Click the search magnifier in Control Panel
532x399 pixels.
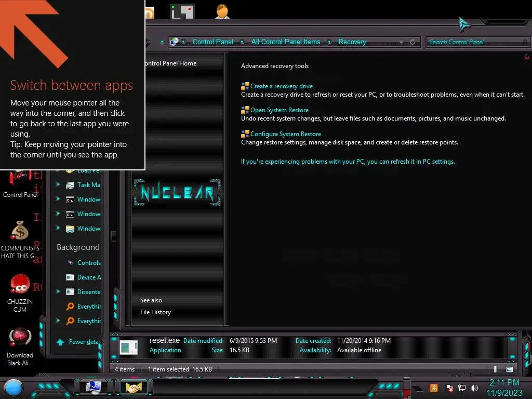click(525, 42)
